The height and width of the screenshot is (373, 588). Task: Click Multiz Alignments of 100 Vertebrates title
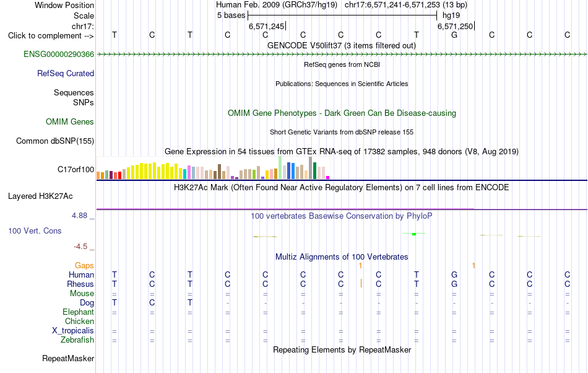click(342, 257)
